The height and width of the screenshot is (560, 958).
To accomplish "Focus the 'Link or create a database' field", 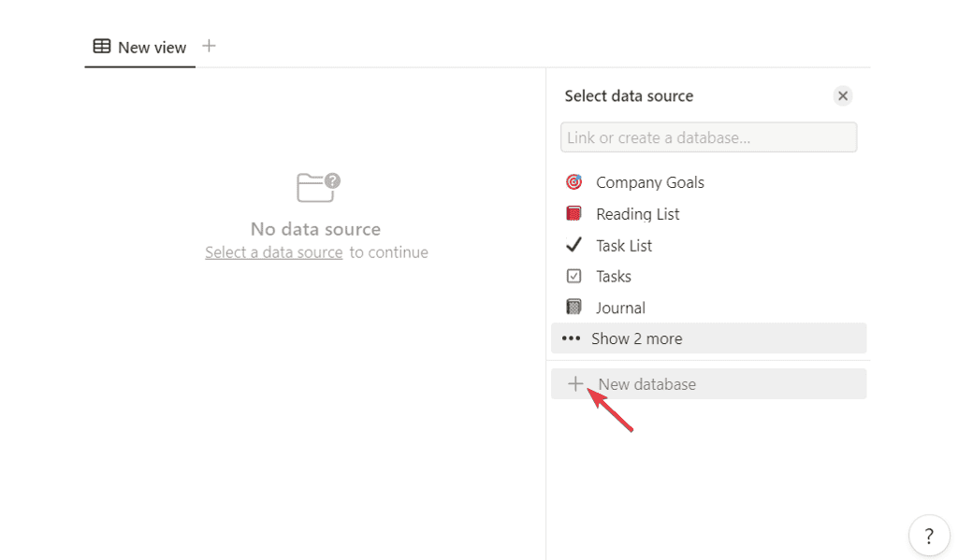I will click(708, 137).
